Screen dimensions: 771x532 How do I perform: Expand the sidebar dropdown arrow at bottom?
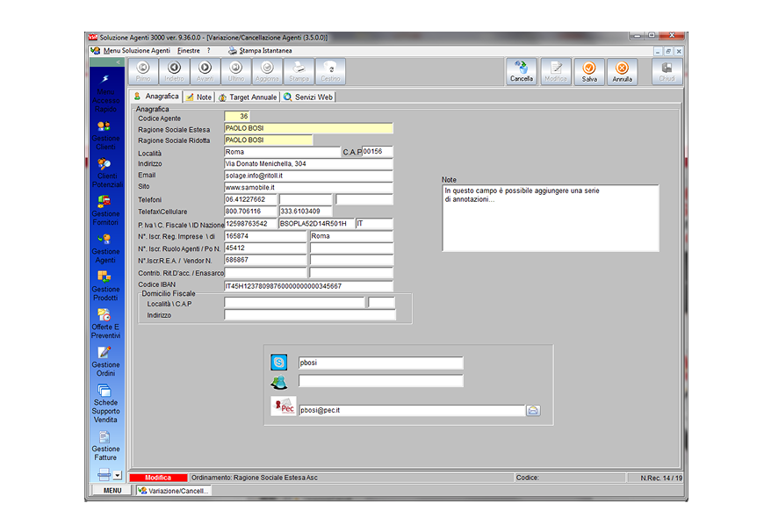(x=118, y=475)
